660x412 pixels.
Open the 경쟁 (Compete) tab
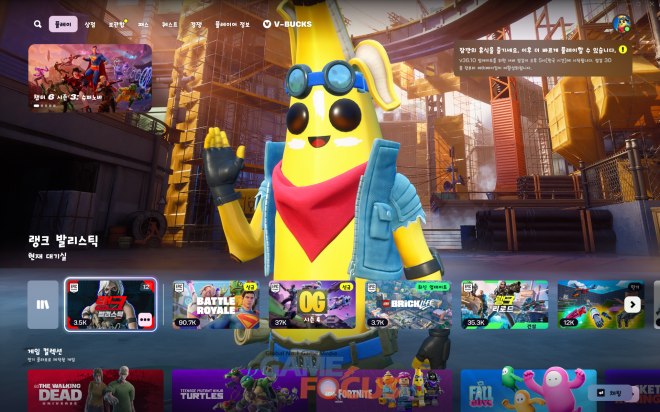tap(196, 24)
